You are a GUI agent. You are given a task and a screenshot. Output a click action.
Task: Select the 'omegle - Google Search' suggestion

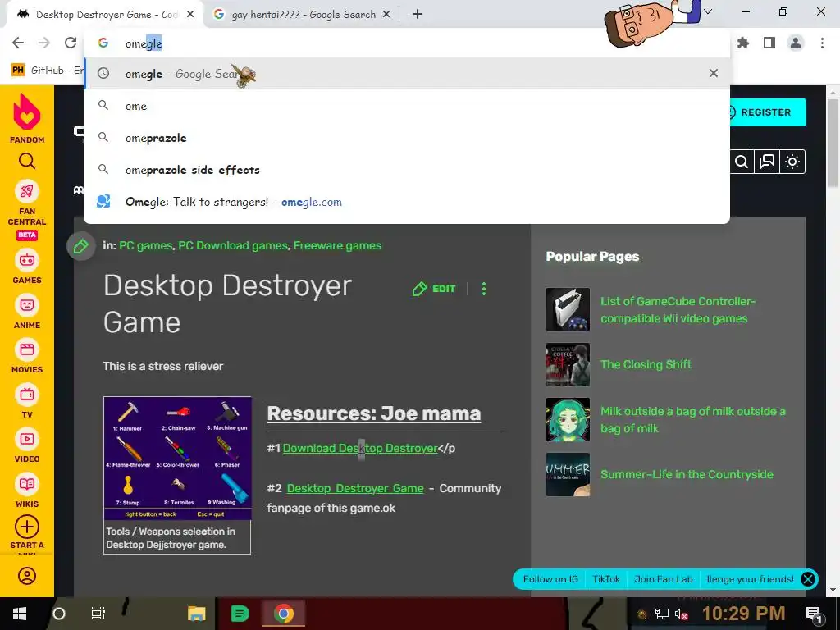(407, 73)
